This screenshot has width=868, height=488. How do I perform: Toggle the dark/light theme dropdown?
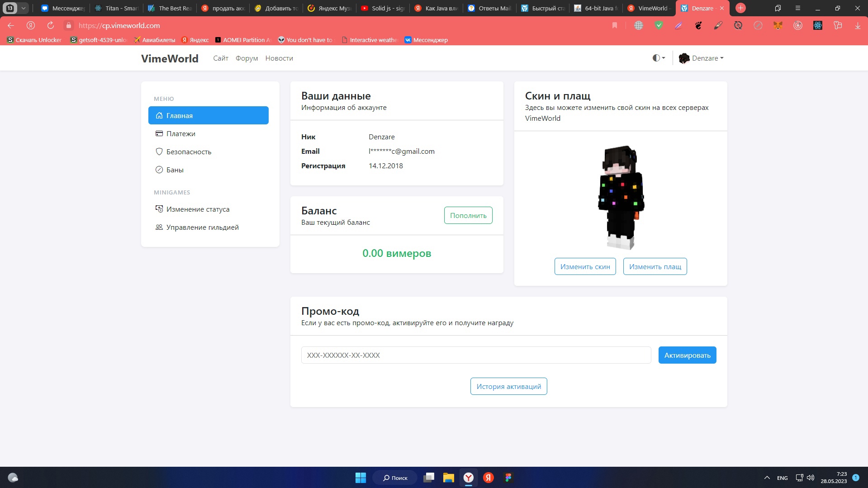659,58
